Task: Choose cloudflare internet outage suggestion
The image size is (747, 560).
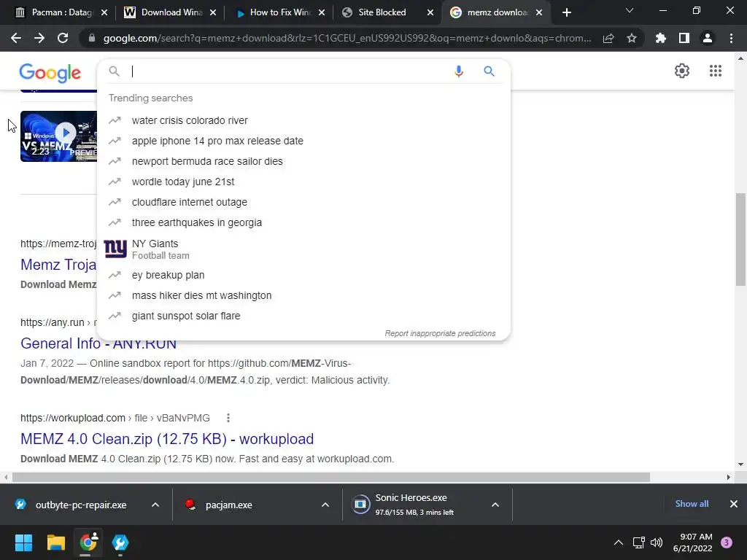Action: tap(303, 203)
